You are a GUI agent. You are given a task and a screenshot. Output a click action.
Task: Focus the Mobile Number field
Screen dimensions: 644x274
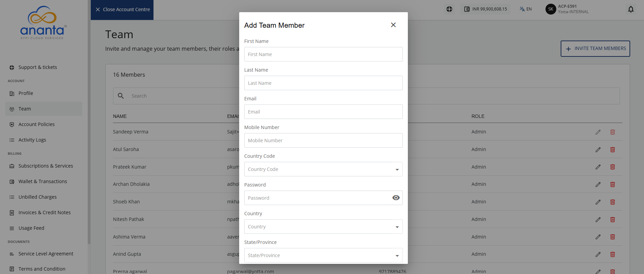click(x=323, y=141)
